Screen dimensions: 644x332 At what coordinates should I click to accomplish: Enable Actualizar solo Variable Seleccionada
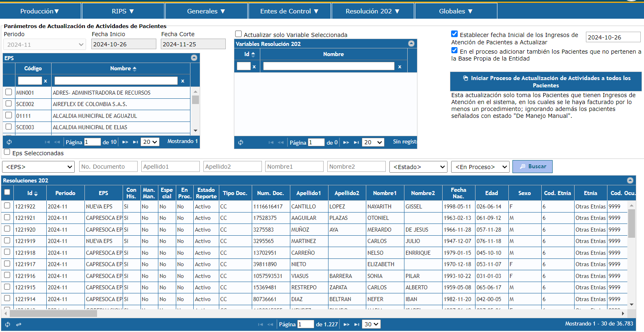coord(239,34)
